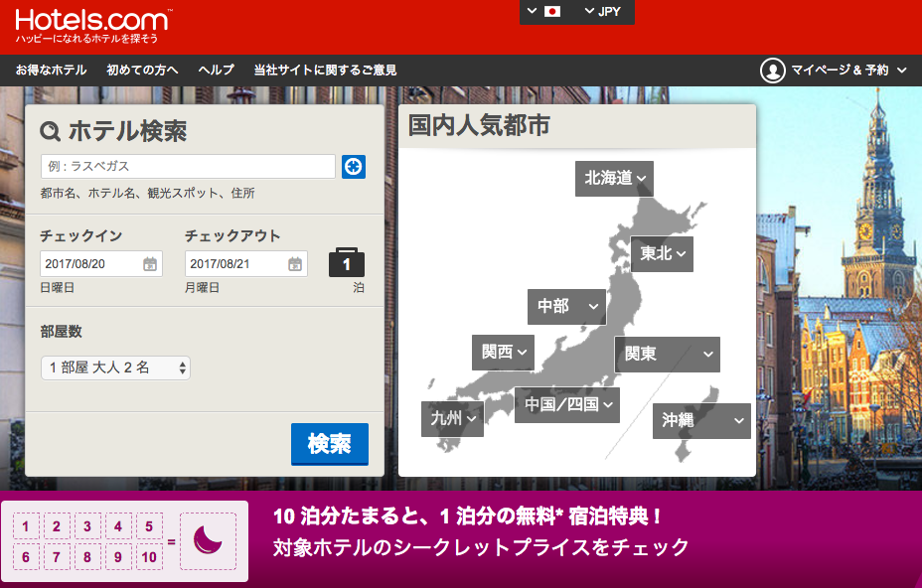Click hint text 都市名、ホテル名、観光スポット、住所
Image resolution: width=922 pixels, height=588 pixels.
click(148, 194)
